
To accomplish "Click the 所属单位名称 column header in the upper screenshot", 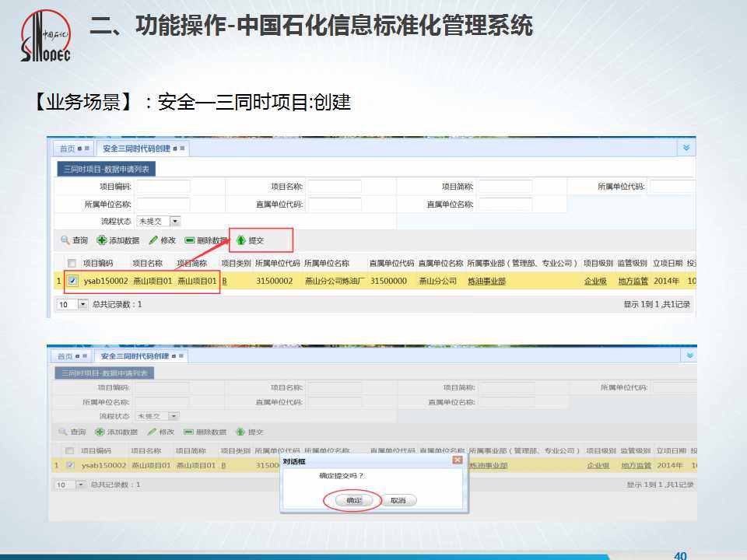I will pyautogui.click(x=326, y=264).
